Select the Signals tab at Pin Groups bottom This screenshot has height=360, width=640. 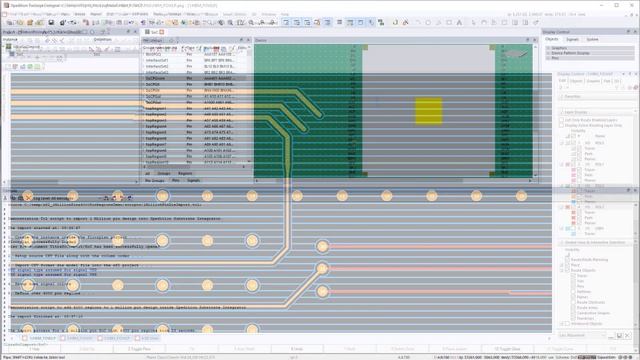[193, 180]
